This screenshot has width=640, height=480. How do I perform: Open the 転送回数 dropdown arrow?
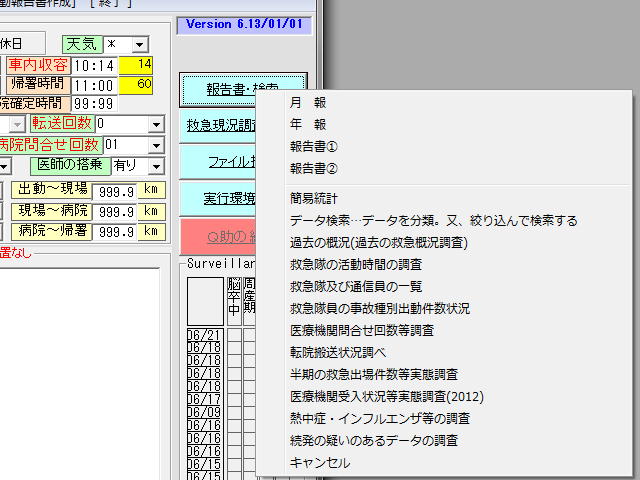coord(156,124)
